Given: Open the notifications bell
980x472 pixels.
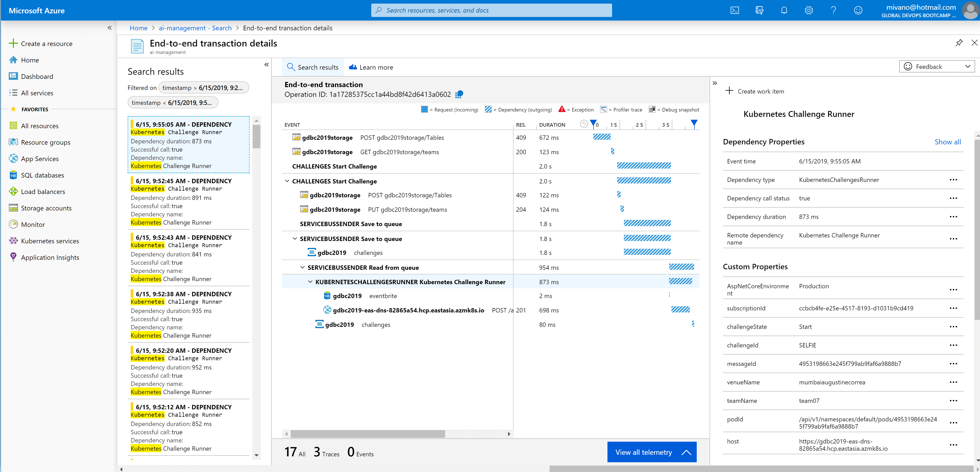Looking at the screenshot, I should (x=784, y=10).
